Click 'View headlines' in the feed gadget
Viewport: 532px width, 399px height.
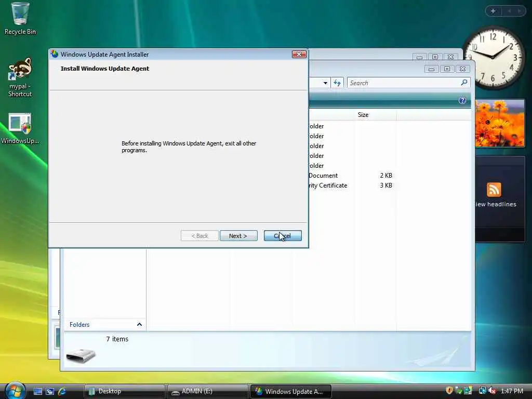tap(496, 204)
